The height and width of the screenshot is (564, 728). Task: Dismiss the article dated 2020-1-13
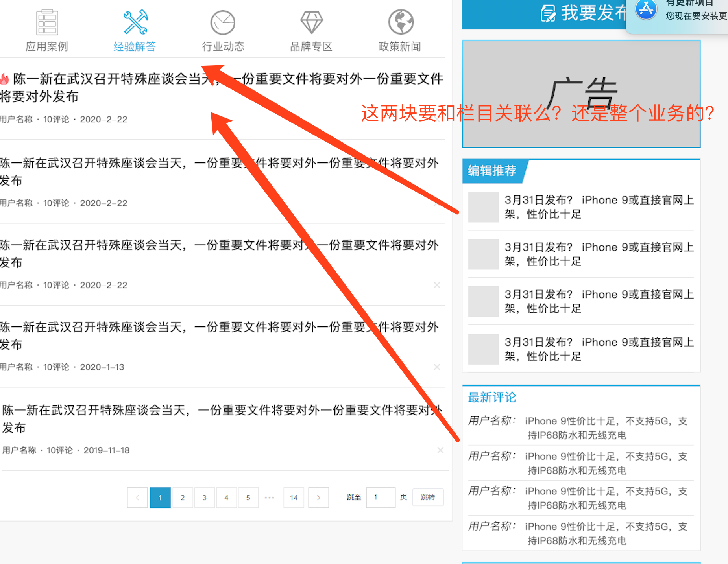pyautogui.click(x=437, y=367)
